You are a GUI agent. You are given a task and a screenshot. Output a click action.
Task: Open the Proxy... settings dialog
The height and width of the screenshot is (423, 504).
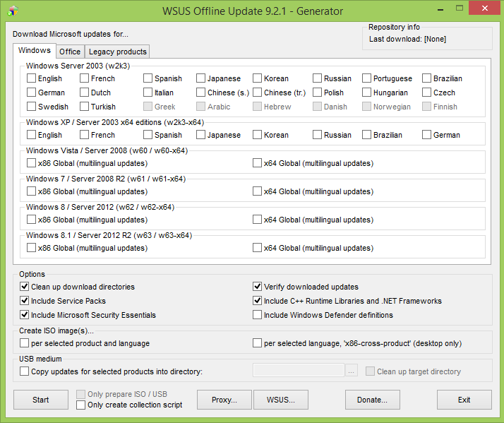224,400
